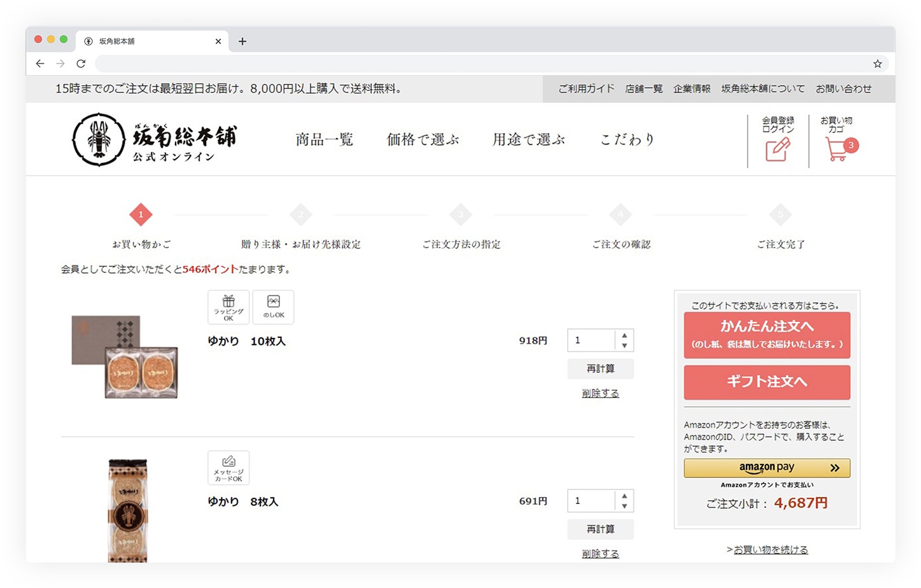Image resolution: width=921 pixels, height=588 pixels.
Task: Click 削除する for ゆかり 10枚入
Action: (600, 393)
